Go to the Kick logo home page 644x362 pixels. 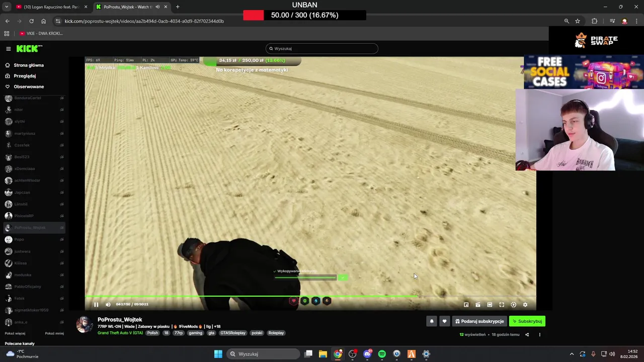[x=29, y=49]
